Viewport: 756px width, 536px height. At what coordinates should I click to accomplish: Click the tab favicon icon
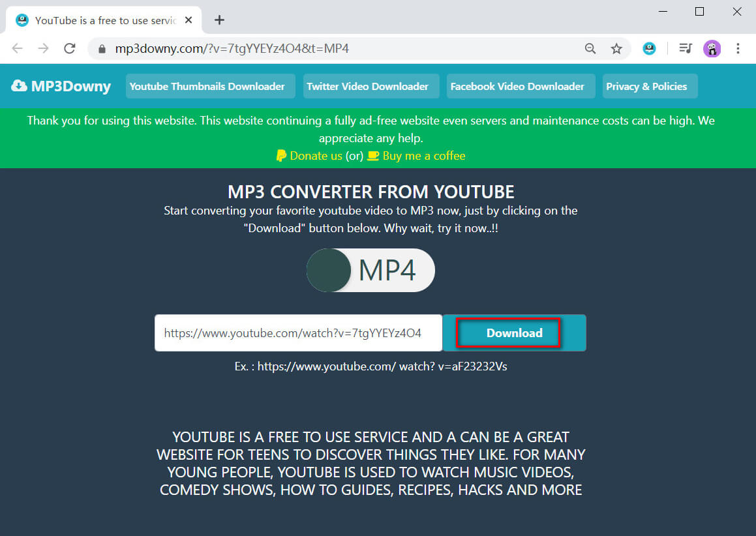22,20
